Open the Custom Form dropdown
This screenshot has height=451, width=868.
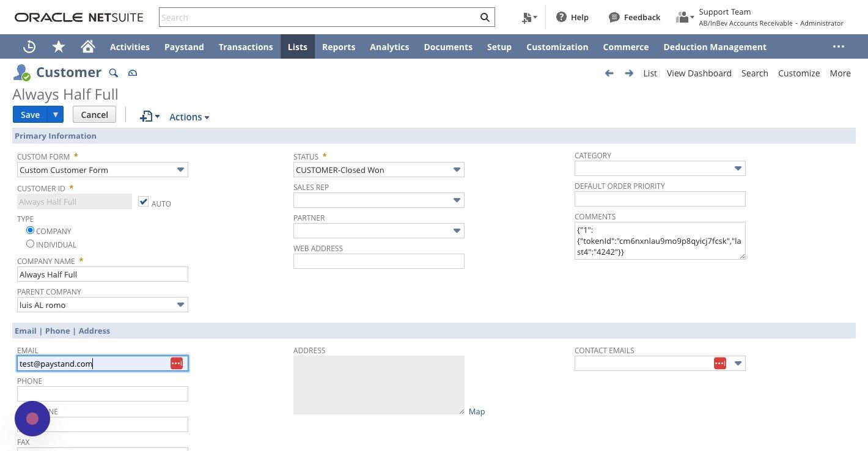(180, 170)
